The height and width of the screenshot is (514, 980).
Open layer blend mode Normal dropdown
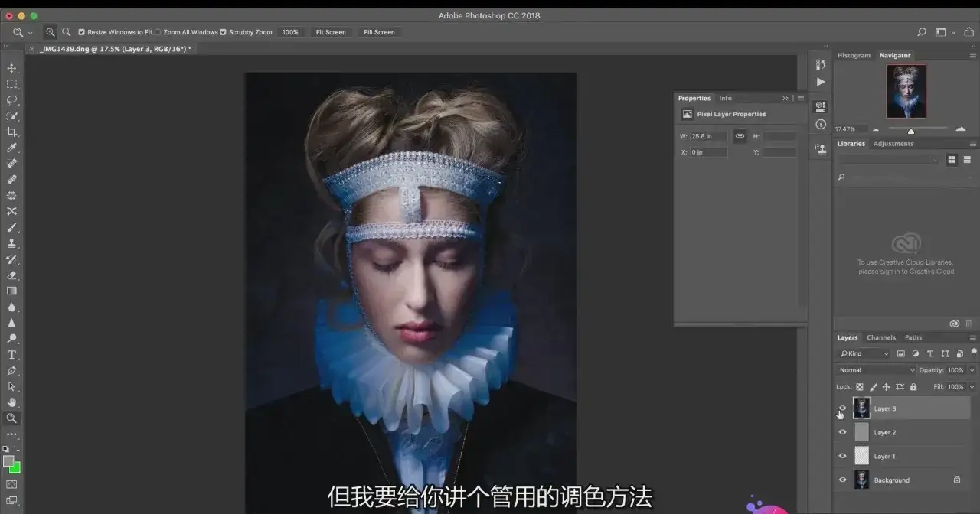(x=876, y=370)
